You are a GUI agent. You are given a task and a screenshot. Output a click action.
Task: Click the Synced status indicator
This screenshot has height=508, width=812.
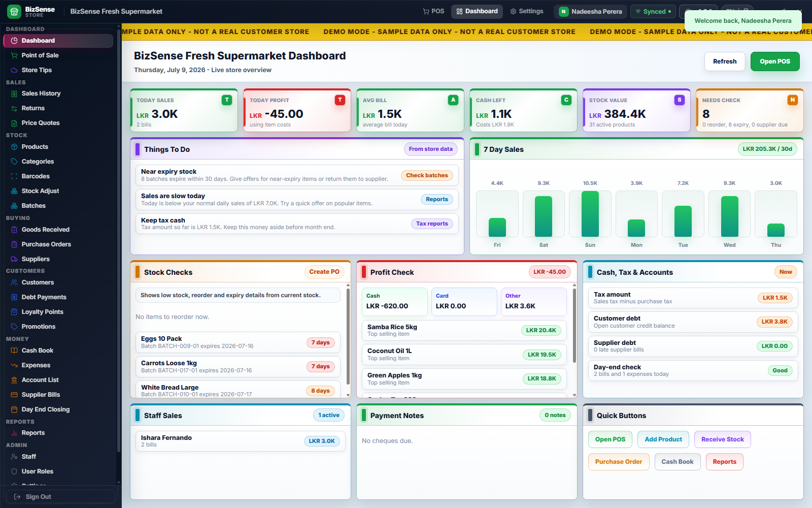click(653, 12)
